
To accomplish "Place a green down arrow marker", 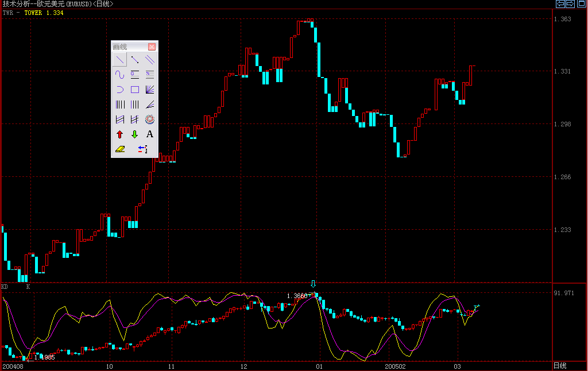I will (x=134, y=134).
